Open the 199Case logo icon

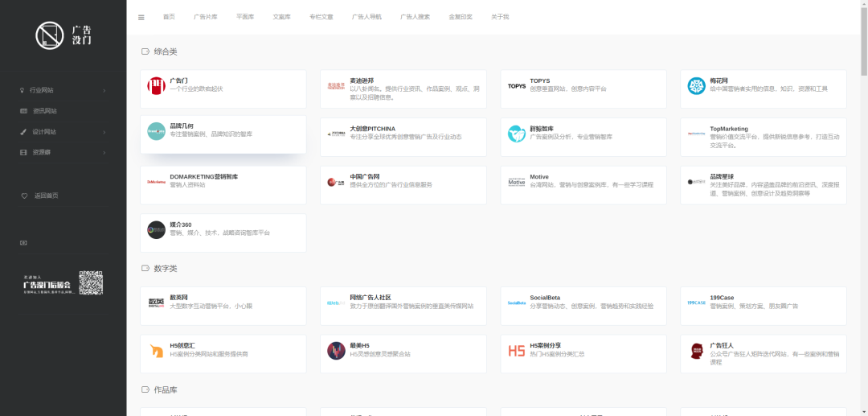[x=696, y=303]
